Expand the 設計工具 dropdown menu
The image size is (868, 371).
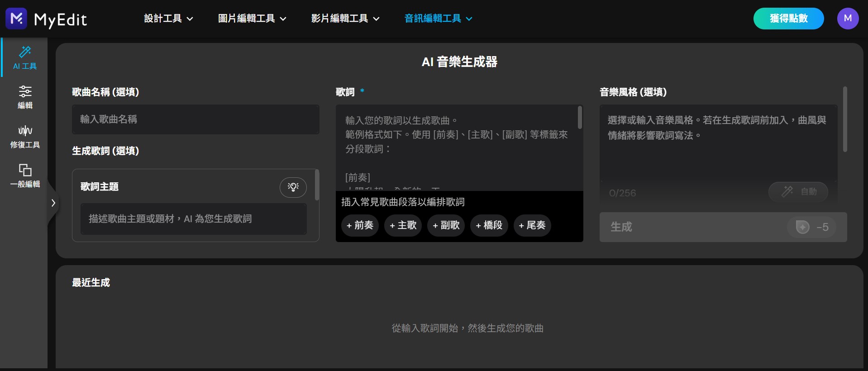(x=168, y=19)
